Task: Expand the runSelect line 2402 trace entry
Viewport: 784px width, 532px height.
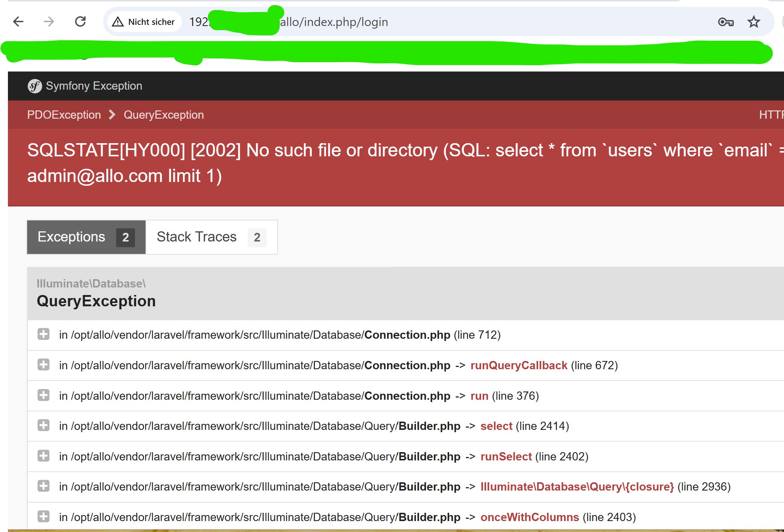Action: click(x=43, y=456)
